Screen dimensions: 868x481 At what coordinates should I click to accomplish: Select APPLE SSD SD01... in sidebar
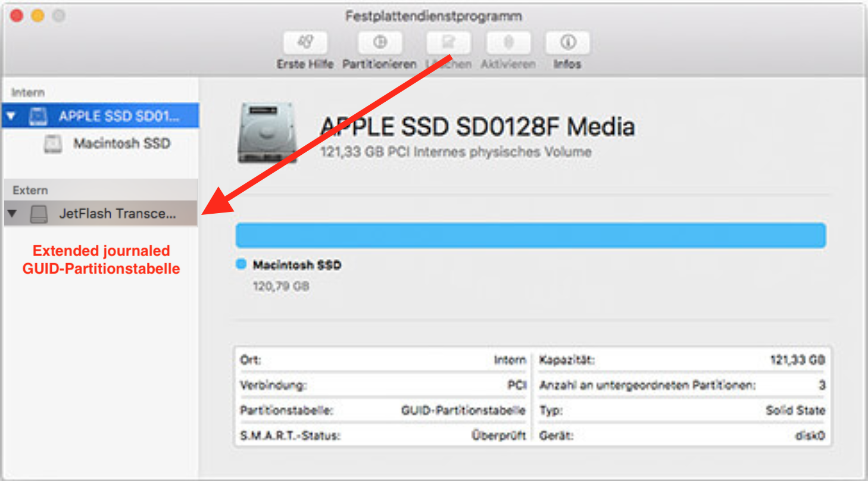pyautogui.click(x=100, y=116)
